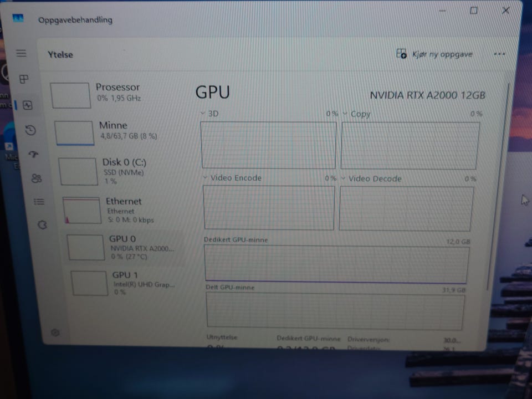Viewport: 532px width, 399px height.
Task: Minimize the Oppgavebehandling window
Action: [x=442, y=11]
